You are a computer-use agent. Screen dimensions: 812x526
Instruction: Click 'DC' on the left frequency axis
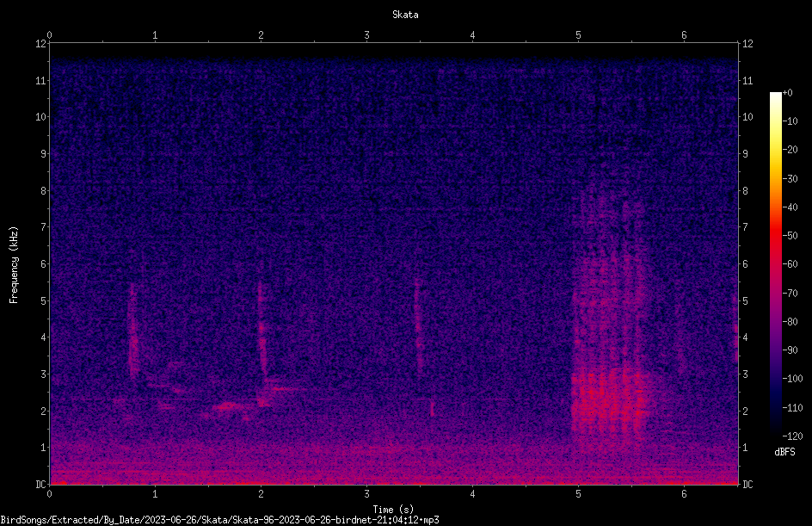40,485
